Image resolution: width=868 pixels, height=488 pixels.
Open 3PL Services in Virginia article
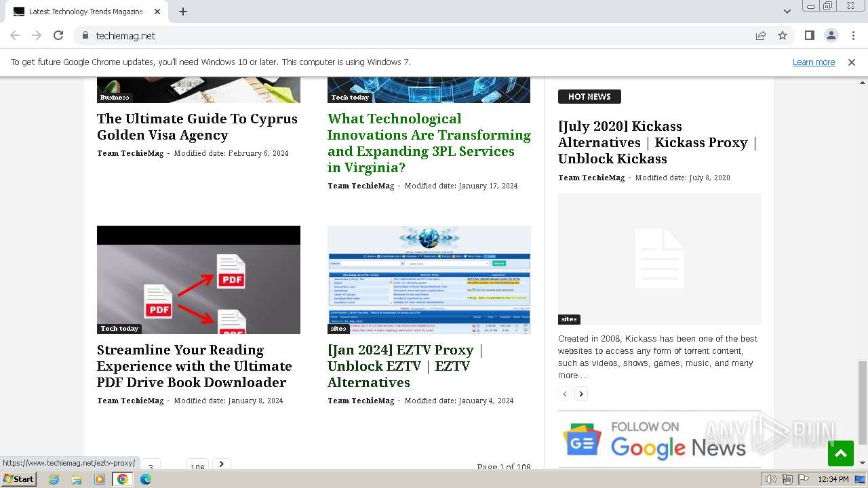pyautogui.click(x=429, y=143)
